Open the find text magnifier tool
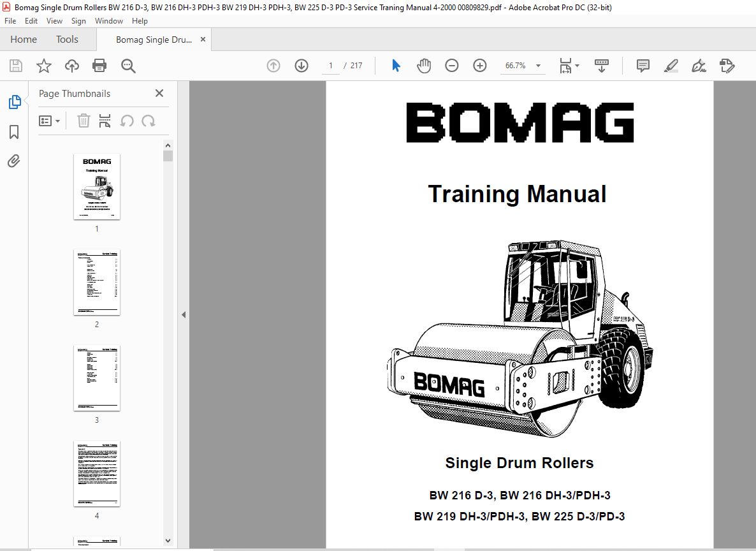 pyautogui.click(x=128, y=66)
